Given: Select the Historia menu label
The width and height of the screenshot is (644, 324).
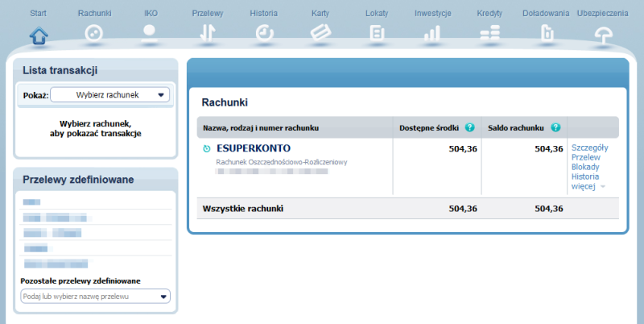Looking at the screenshot, I should coord(264,13).
